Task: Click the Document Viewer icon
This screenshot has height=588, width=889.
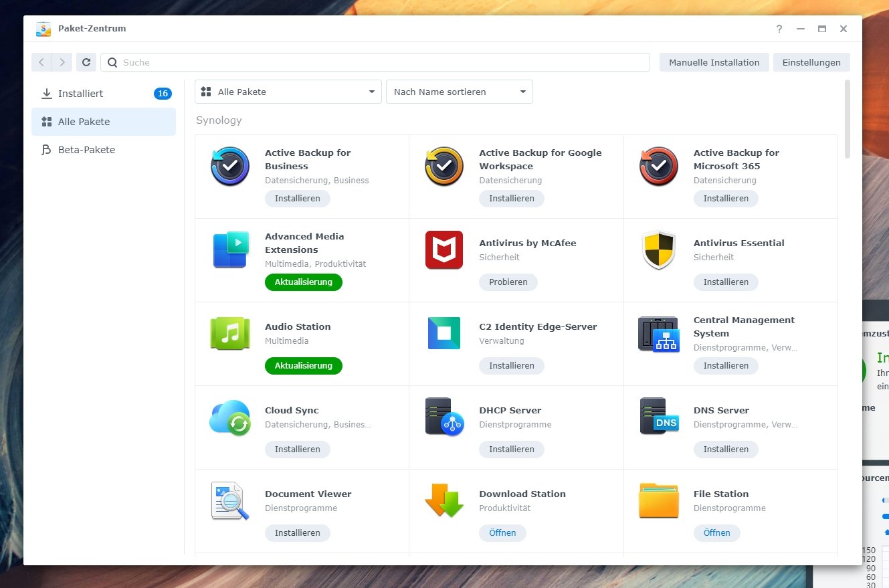Action: (x=229, y=500)
